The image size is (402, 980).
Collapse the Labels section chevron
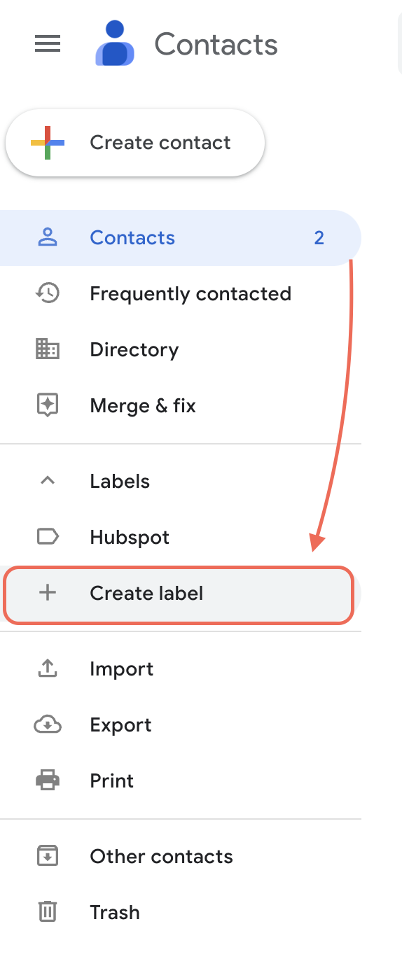coord(48,481)
